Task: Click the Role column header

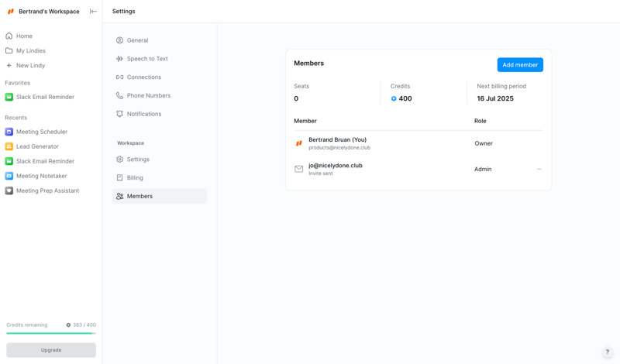Action: 480,121
